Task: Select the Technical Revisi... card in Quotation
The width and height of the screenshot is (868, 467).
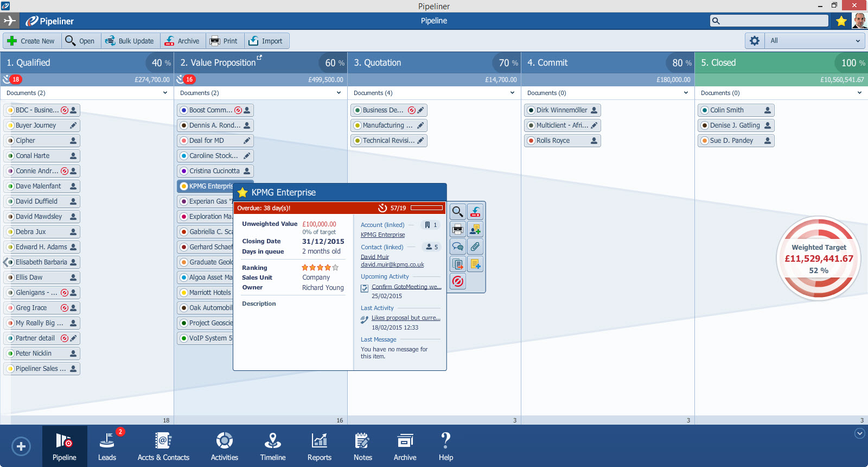Action: [389, 141]
